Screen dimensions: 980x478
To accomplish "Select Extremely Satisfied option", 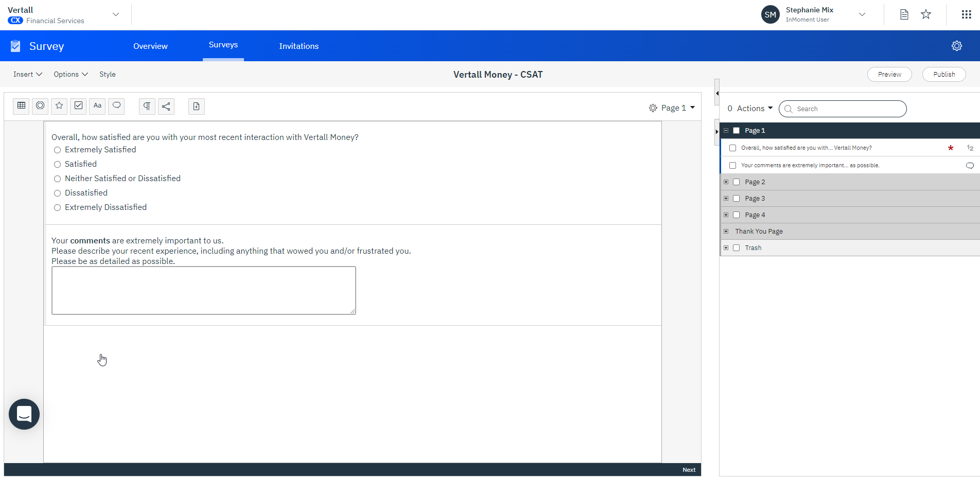I will pyautogui.click(x=58, y=150).
